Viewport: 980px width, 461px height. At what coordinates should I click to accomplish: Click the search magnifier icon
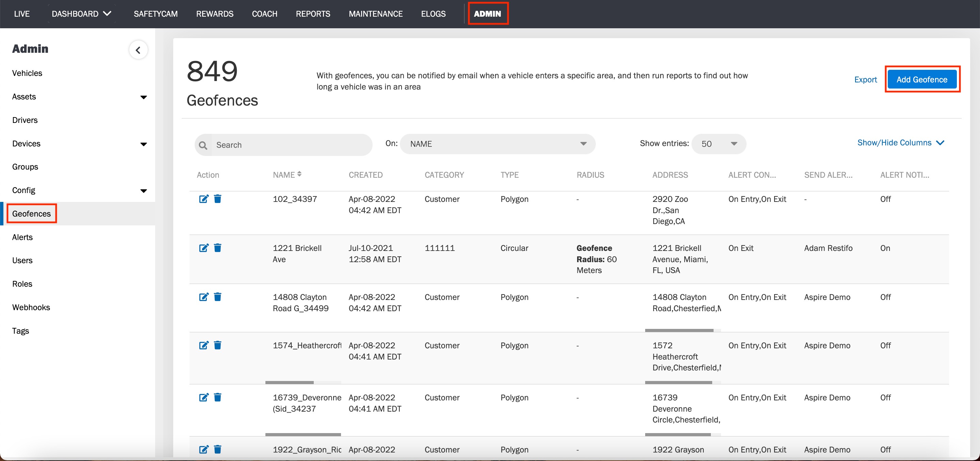pyautogui.click(x=203, y=145)
